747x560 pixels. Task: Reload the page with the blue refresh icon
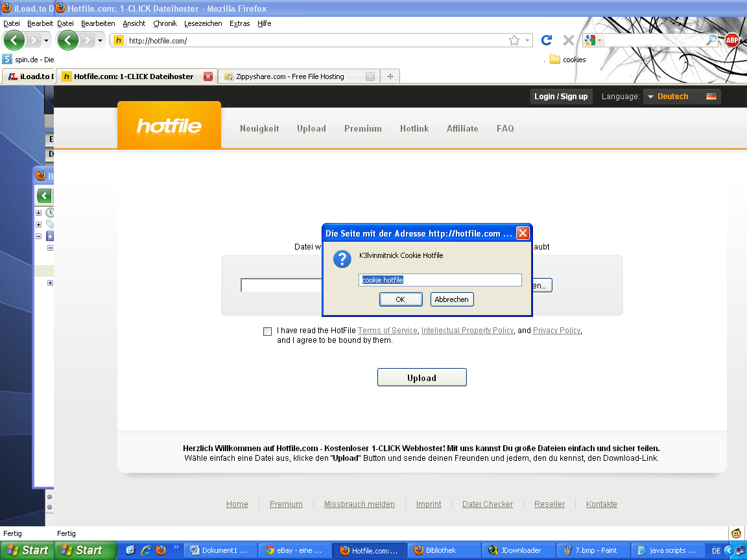tap(547, 40)
